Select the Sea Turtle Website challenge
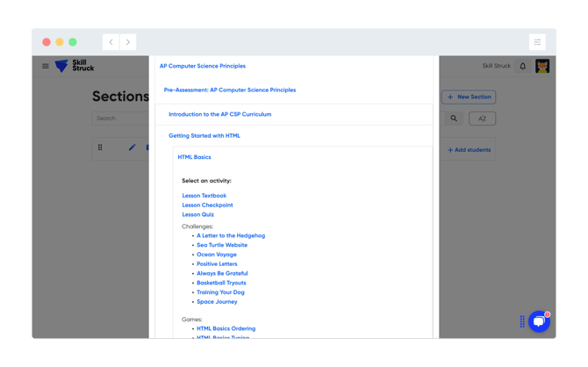The width and height of the screenshot is (588, 367). click(222, 245)
